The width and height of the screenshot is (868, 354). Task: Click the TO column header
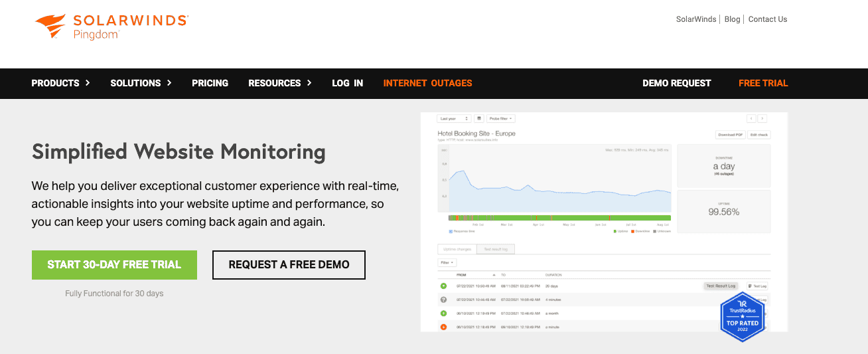pyautogui.click(x=503, y=274)
